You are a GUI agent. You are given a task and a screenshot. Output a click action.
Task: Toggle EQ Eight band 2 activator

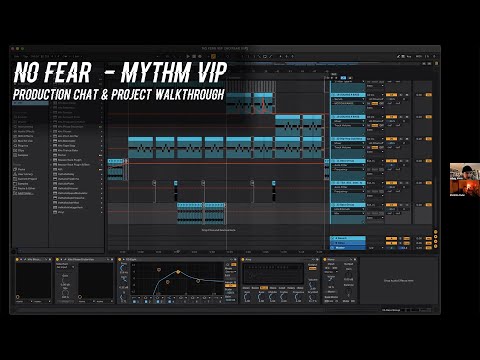click(147, 302)
